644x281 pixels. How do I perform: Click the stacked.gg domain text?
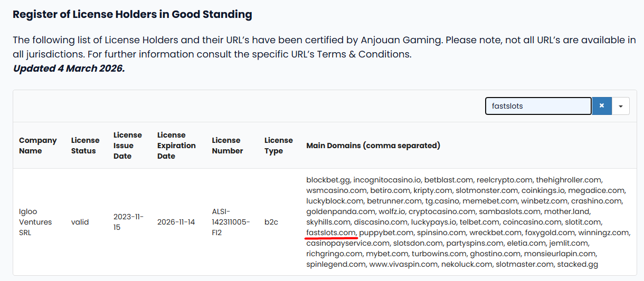(x=577, y=264)
